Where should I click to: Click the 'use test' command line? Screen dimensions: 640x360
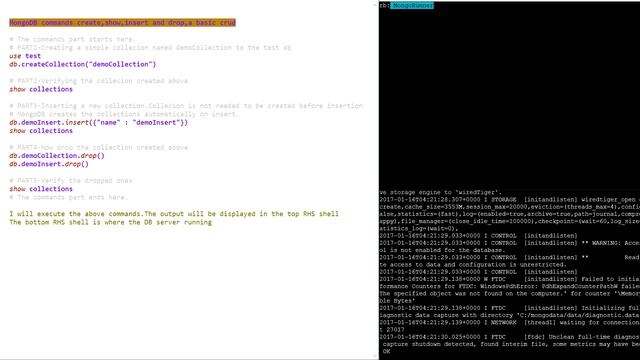(25, 56)
